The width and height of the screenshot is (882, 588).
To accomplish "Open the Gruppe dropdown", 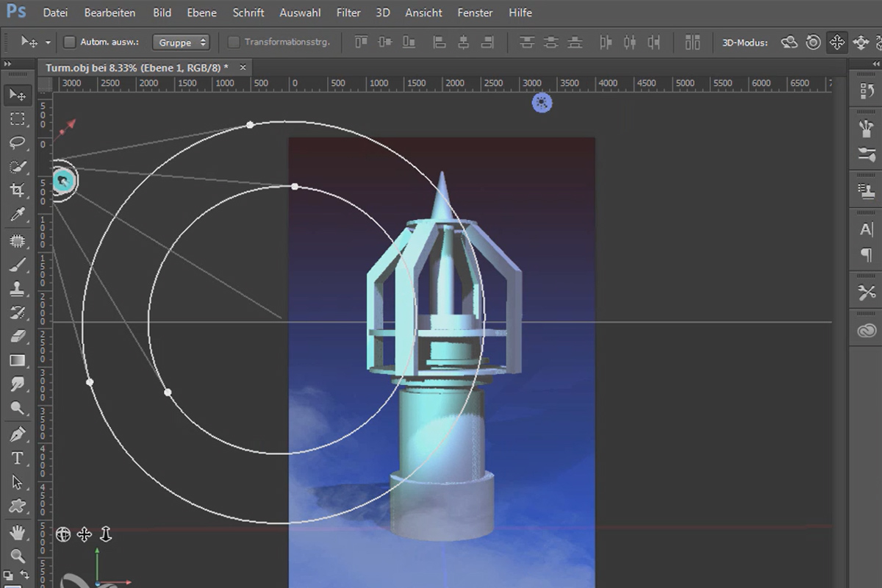I will [x=181, y=43].
